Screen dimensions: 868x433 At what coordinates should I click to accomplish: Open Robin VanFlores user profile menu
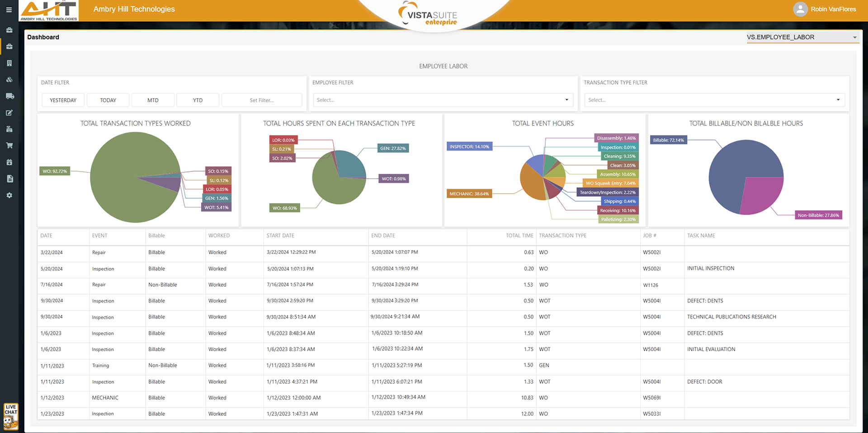click(x=825, y=9)
